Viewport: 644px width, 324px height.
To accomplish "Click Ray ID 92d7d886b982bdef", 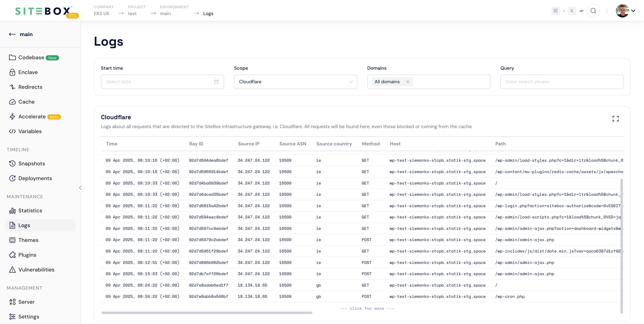I will tap(208, 263).
